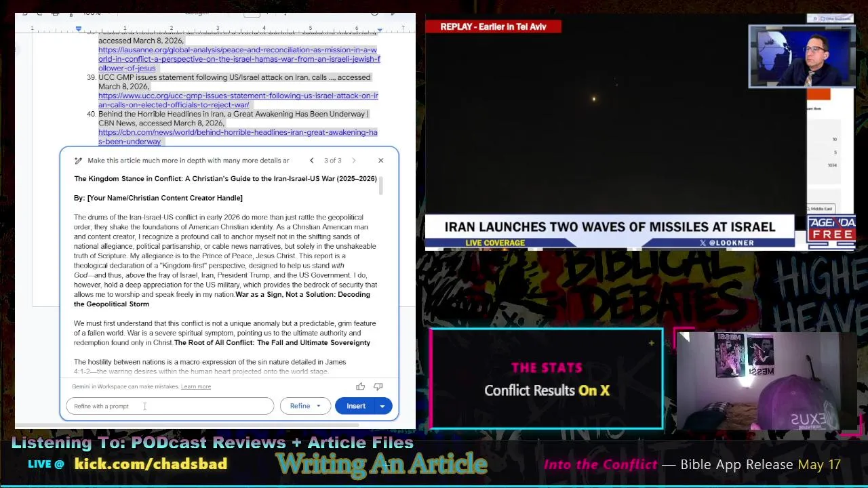This screenshot has width=868, height=488.
Task: Click the left indent marker on ruler
Action: (x=79, y=29)
